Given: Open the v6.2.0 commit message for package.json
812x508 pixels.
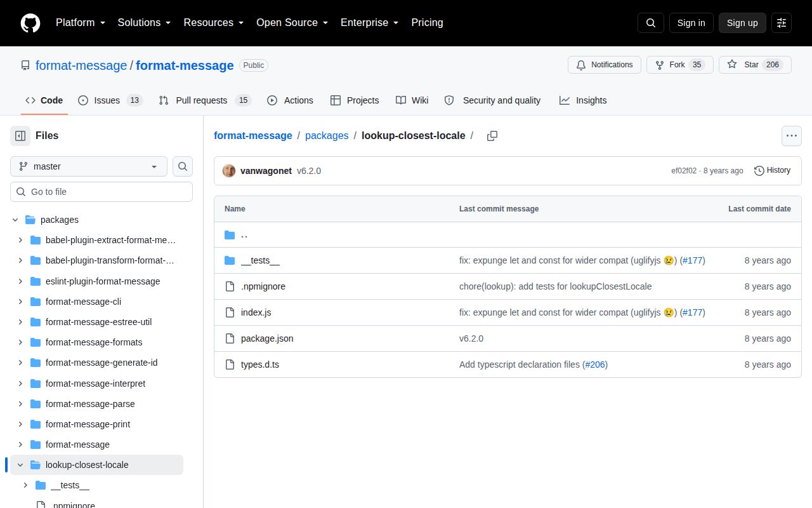Looking at the screenshot, I should tap(471, 338).
